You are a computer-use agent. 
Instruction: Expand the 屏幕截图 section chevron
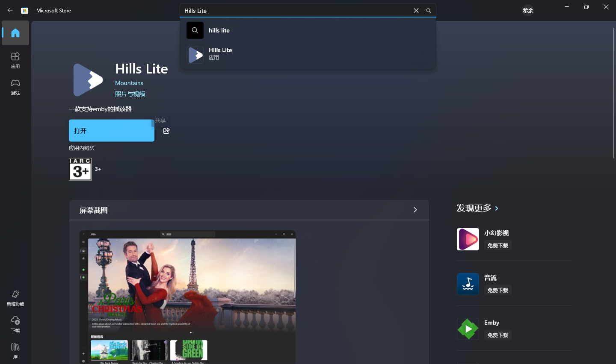click(x=415, y=210)
